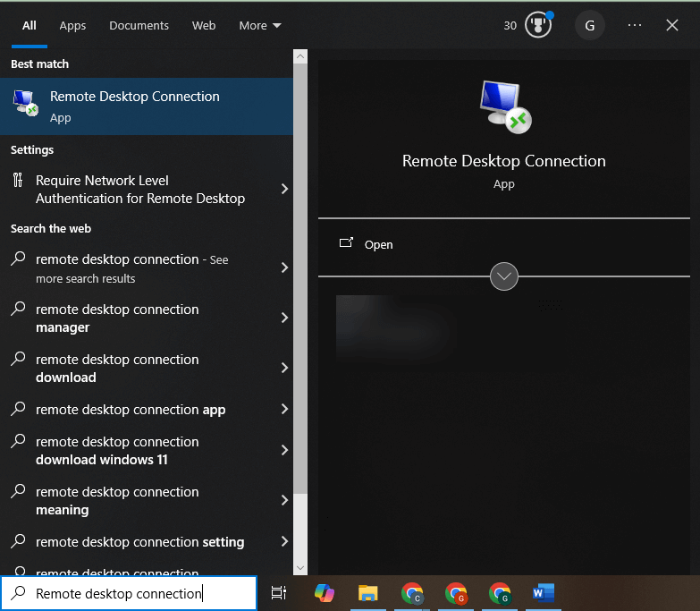
Task: Click Open in the right details pane
Action: click(378, 244)
